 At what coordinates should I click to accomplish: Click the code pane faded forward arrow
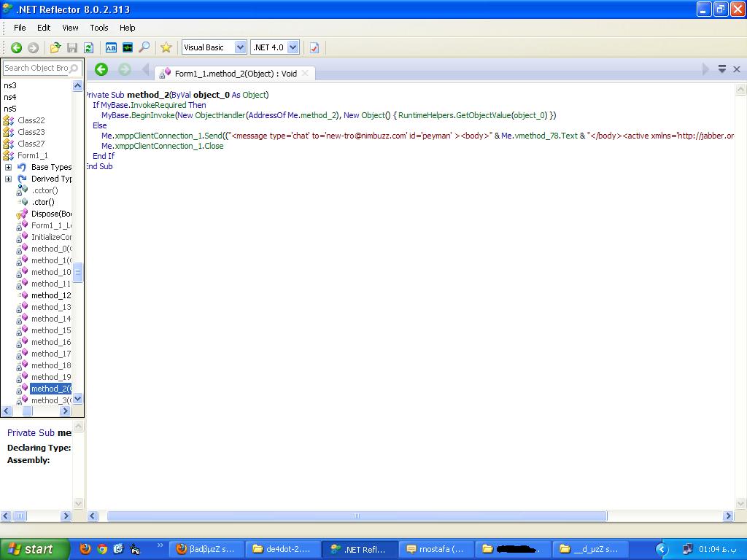pyautogui.click(x=125, y=69)
